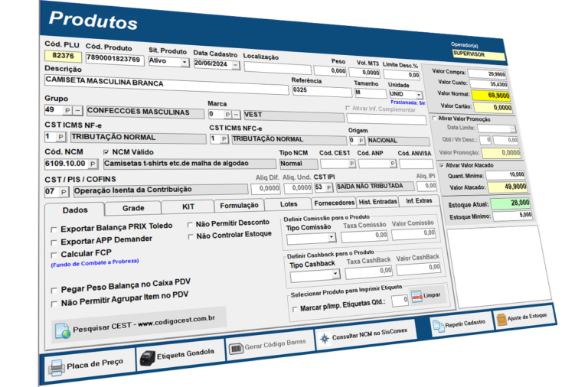This screenshot has width=588, height=387.
Task: Enable Pegar Peso Balança no Caixa PDV
Action: coord(54,291)
